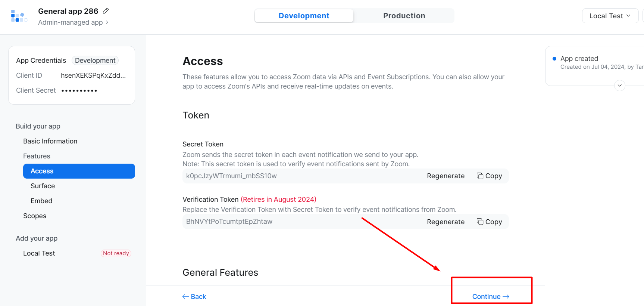
Task: Click the pencil icon to rename the app
Action: (x=106, y=11)
